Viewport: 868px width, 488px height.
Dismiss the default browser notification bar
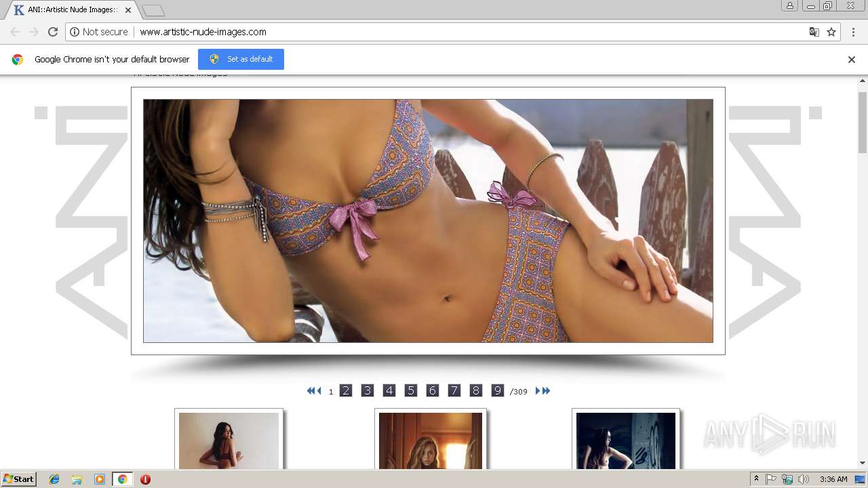pos(852,60)
